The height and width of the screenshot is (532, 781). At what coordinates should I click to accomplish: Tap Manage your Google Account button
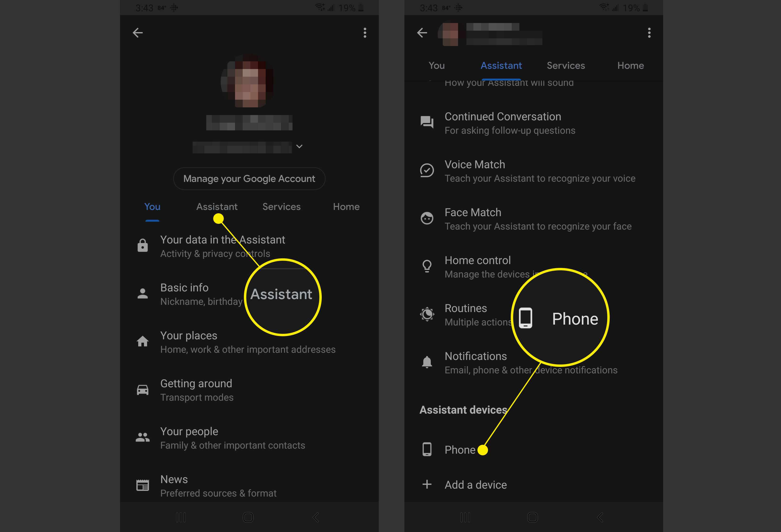click(249, 179)
